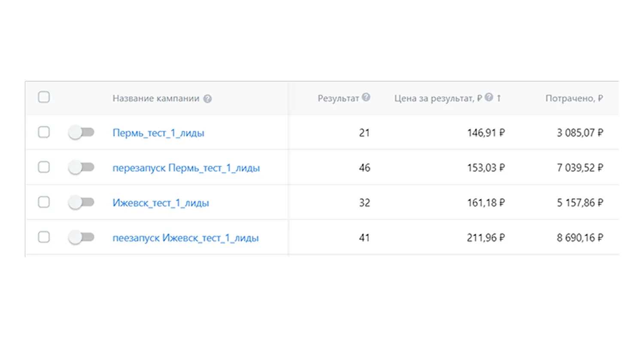Mark checkbox for Ижевск_тест_1_лиды campaign
644x337 pixels.
tap(44, 202)
